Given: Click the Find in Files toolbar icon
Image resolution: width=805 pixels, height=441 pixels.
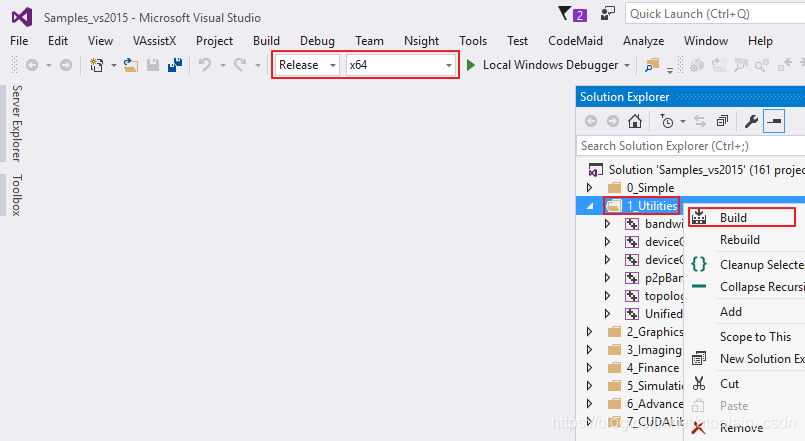Looking at the screenshot, I should (652, 65).
